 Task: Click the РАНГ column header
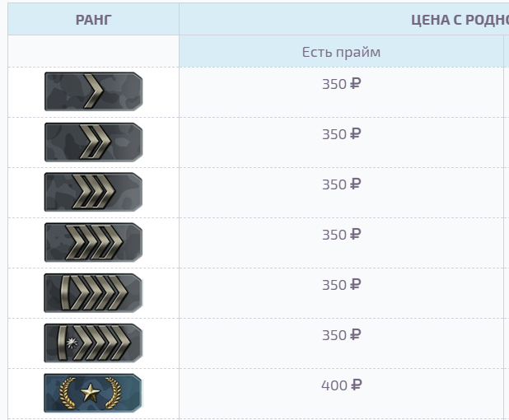[x=94, y=20]
